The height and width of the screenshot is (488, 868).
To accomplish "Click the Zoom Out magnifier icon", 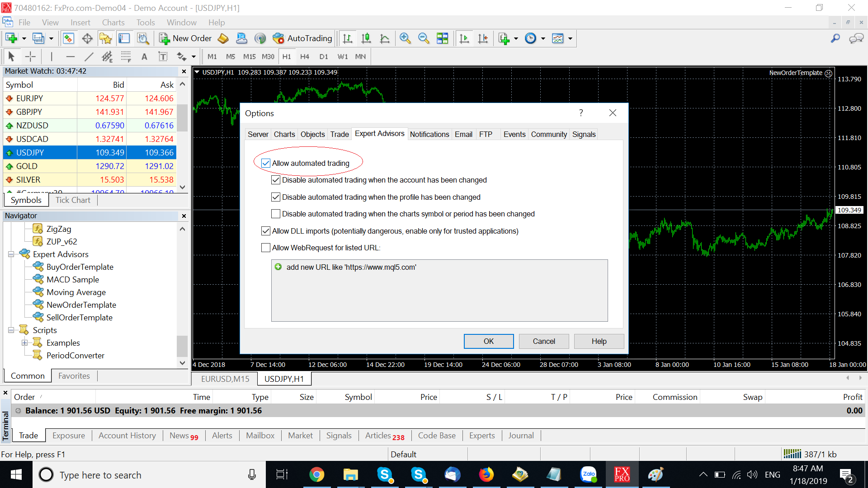I will [424, 38].
